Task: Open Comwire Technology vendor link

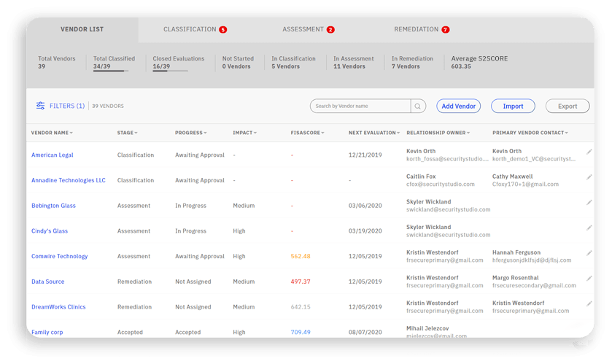Action: click(59, 256)
